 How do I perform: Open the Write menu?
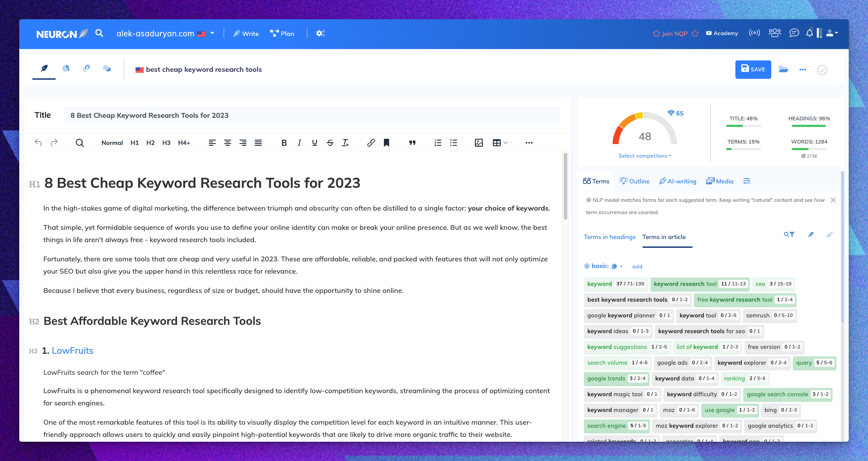(x=246, y=34)
